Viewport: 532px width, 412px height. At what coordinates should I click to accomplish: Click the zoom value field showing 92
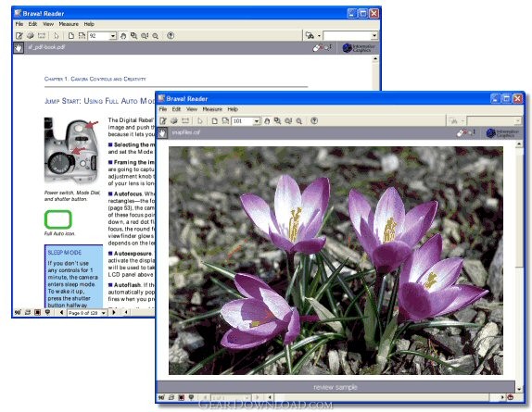click(99, 35)
